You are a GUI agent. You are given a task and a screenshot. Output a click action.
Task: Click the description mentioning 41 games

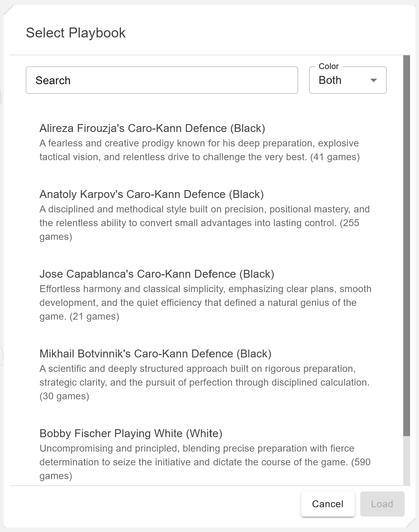[x=199, y=150]
